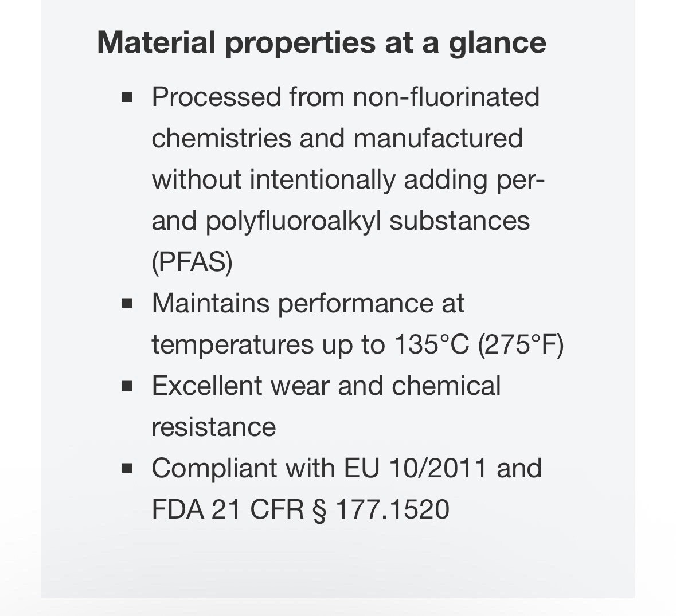The height and width of the screenshot is (616, 676).
Task: Click the text 'Maintains performance at'
Action: point(308,303)
